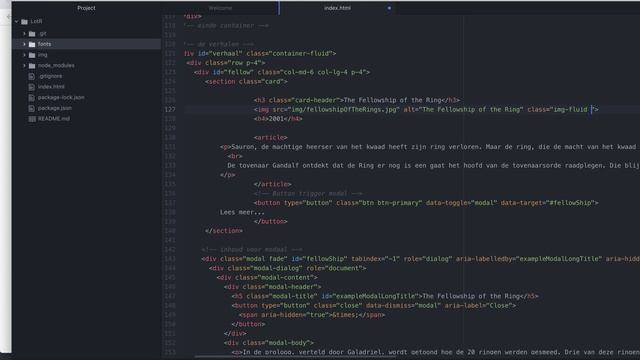Click the section class="card" opening tag
Screen dimensions: 640x360
point(246,82)
